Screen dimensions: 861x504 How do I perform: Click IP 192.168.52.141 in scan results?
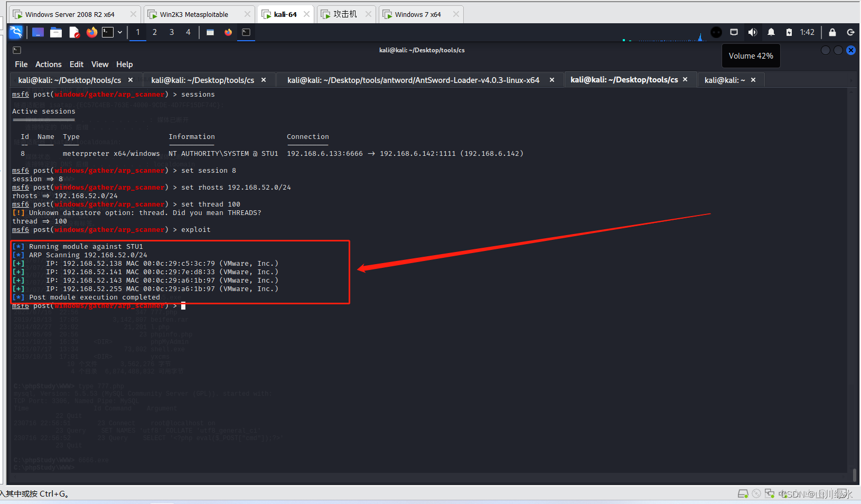point(92,272)
